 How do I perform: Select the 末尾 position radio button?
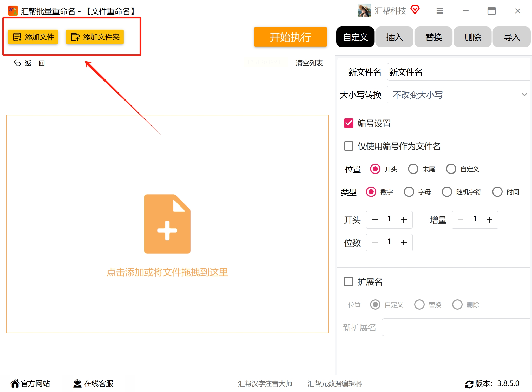coord(413,169)
